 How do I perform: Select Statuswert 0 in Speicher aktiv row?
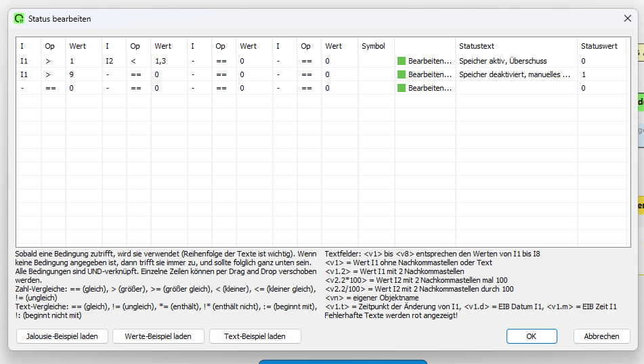click(x=602, y=61)
